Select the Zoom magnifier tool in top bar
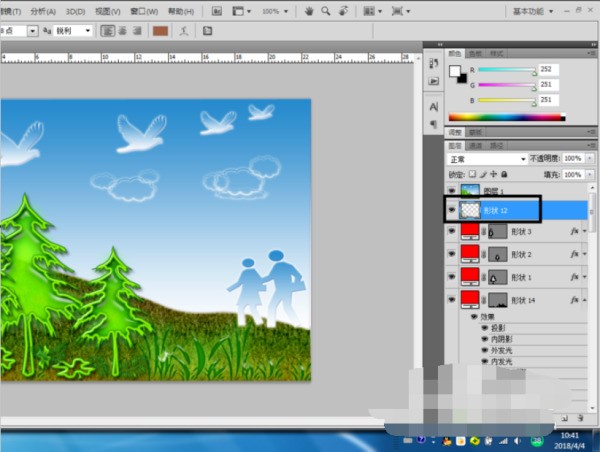This screenshot has height=452, width=600. [327, 11]
